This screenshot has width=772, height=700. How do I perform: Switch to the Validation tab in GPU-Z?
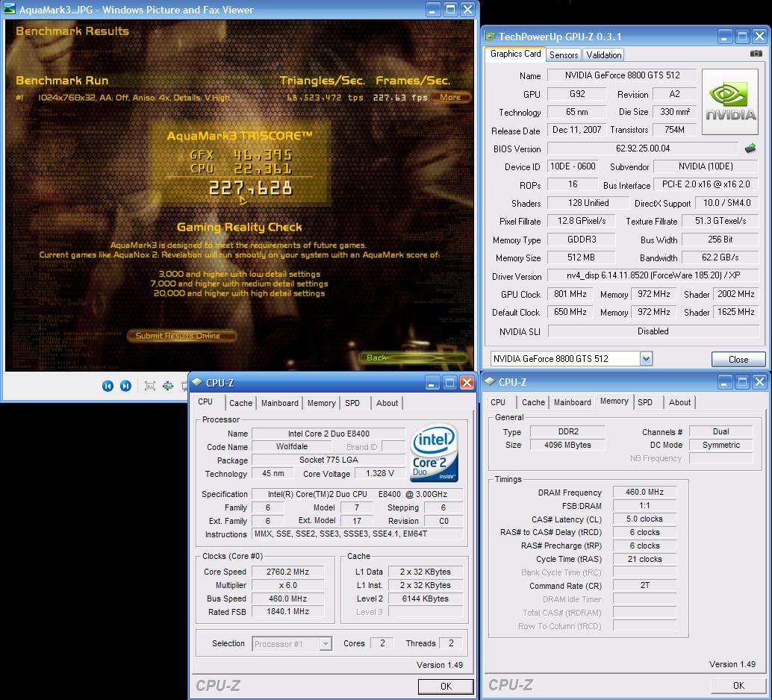(x=603, y=54)
